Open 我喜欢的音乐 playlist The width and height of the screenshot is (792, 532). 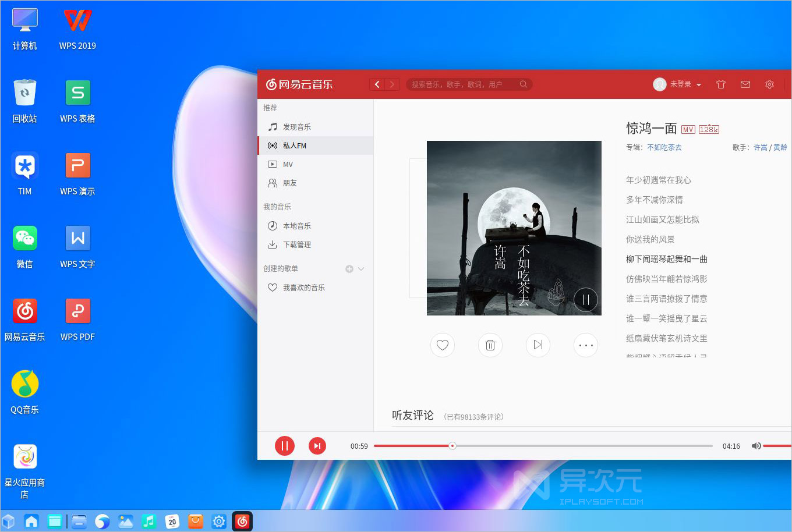coord(304,287)
